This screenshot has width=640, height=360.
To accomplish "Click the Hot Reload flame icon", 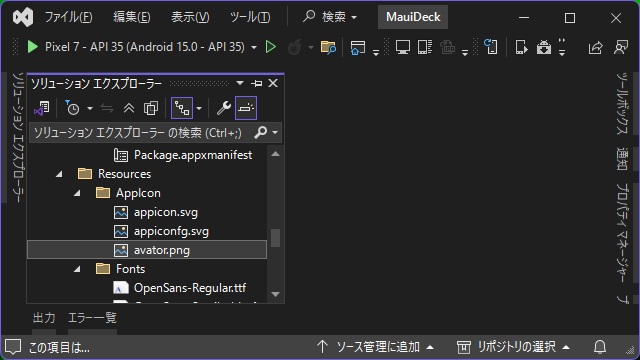I will [294, 47].
